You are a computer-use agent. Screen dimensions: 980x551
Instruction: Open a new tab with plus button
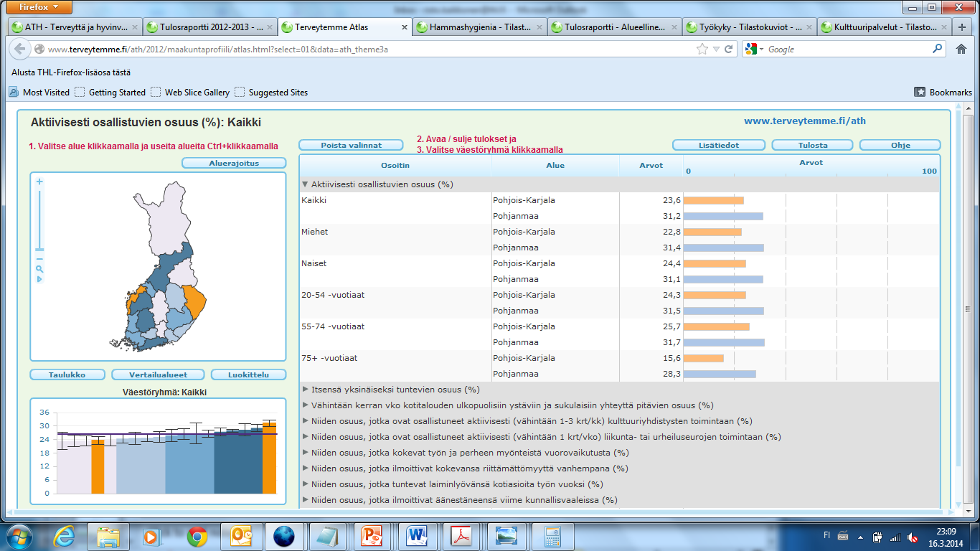[963, 27]
